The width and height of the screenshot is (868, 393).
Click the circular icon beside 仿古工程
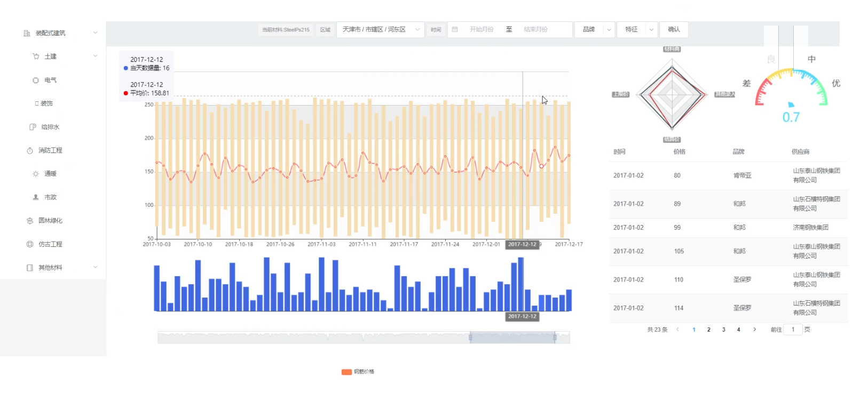coord(30,244)
